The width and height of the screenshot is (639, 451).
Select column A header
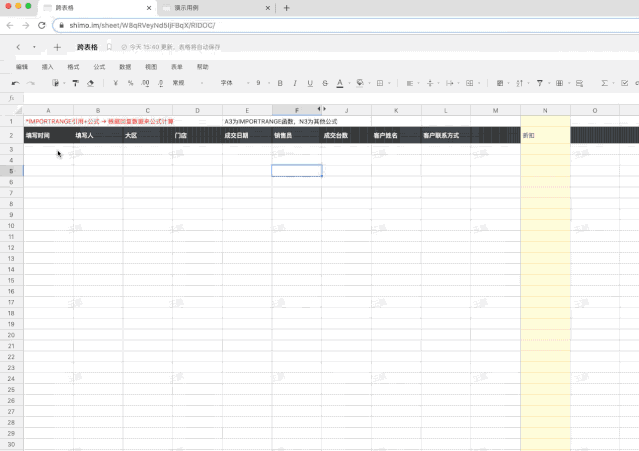48,110
